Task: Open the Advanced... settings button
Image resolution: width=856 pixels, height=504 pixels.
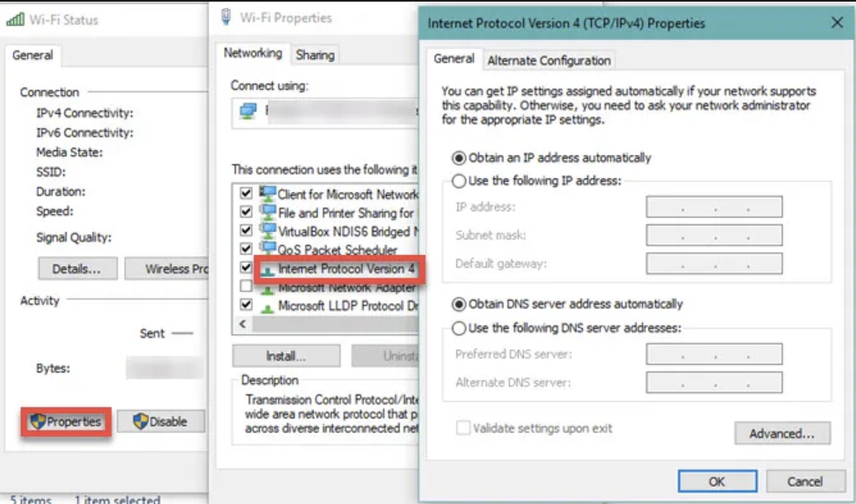Action: click(x=782, y=433)
